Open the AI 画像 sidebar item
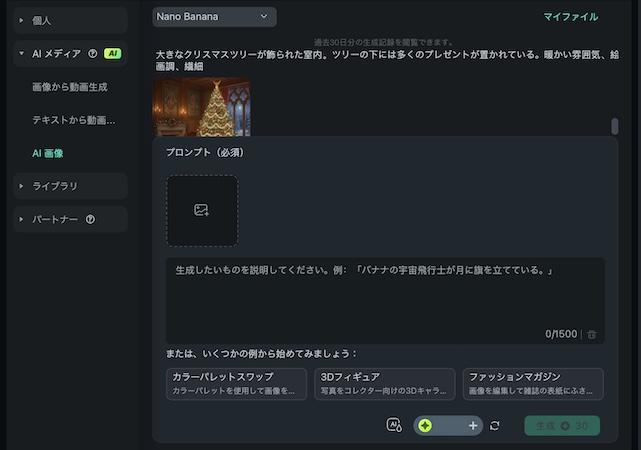The height and width of the screenshot is (450, 641). [48, 153]
